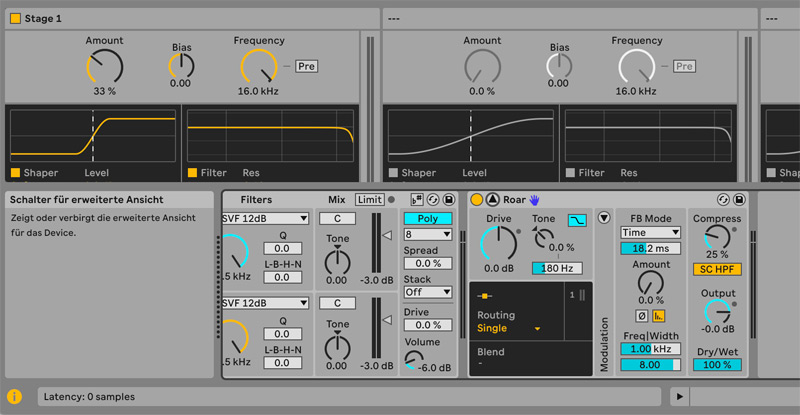Screen dimensions: 800x415
Task: Enable the Stage 1 Shaper checkbox
Action: pos(15,173)
